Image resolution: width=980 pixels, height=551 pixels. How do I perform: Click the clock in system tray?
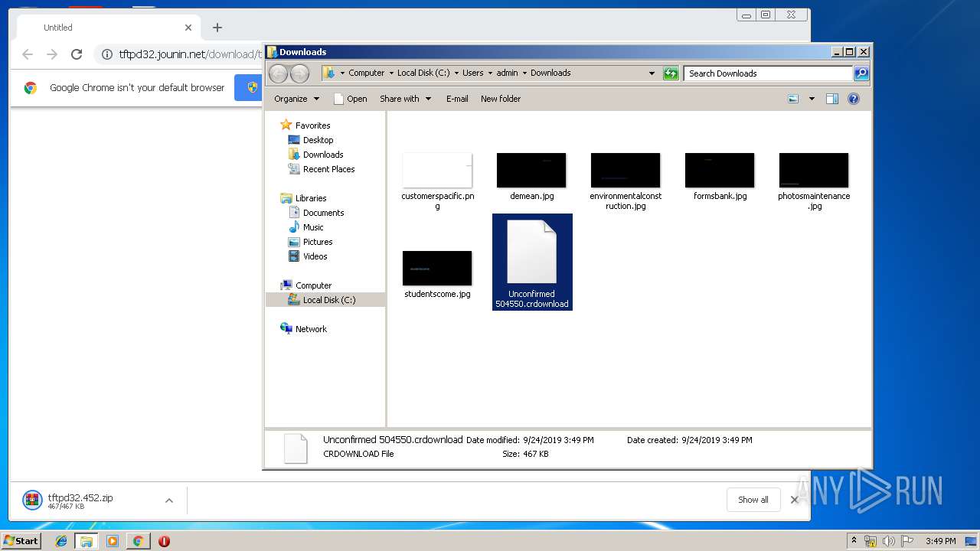coord(940,541)
